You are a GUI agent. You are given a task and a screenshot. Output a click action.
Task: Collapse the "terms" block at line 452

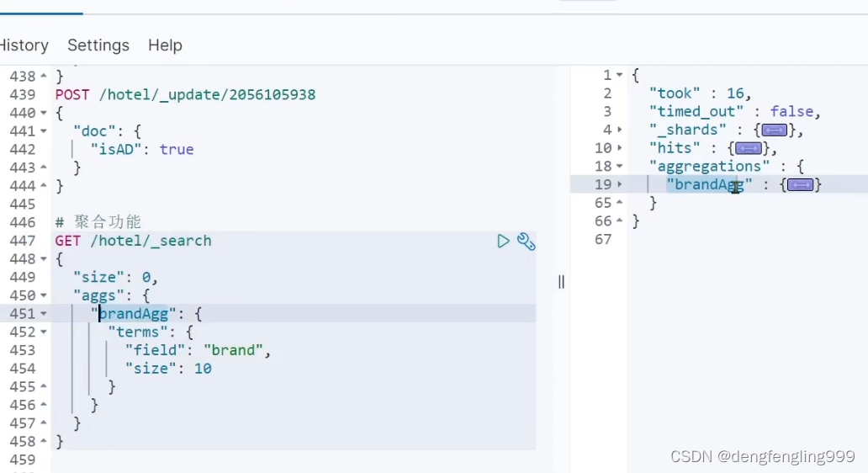44,332
